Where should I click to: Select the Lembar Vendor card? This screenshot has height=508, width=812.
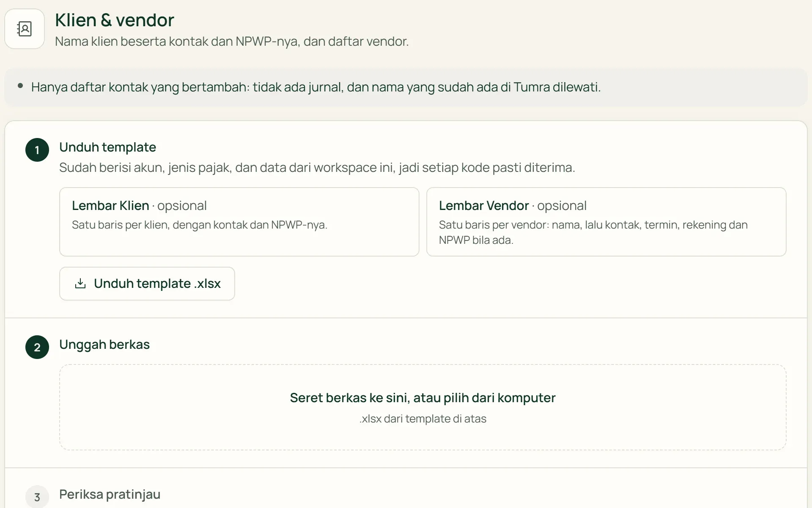tap(606, 222)
